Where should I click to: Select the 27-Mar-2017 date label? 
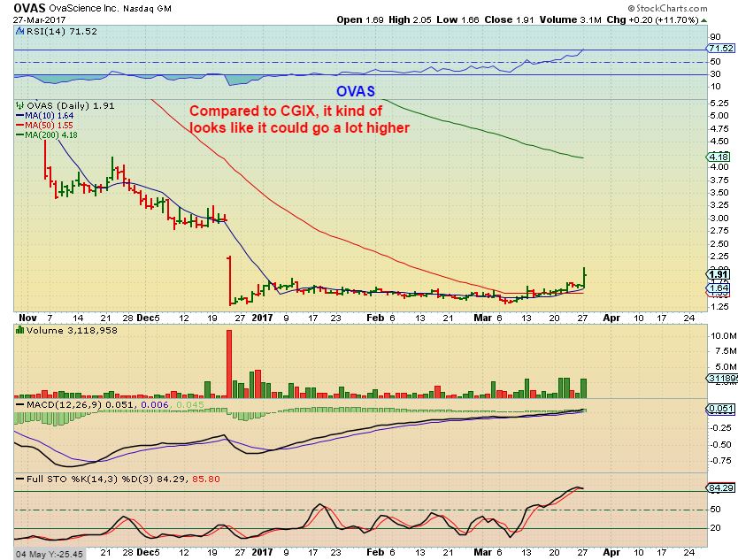tap(39, 19)
